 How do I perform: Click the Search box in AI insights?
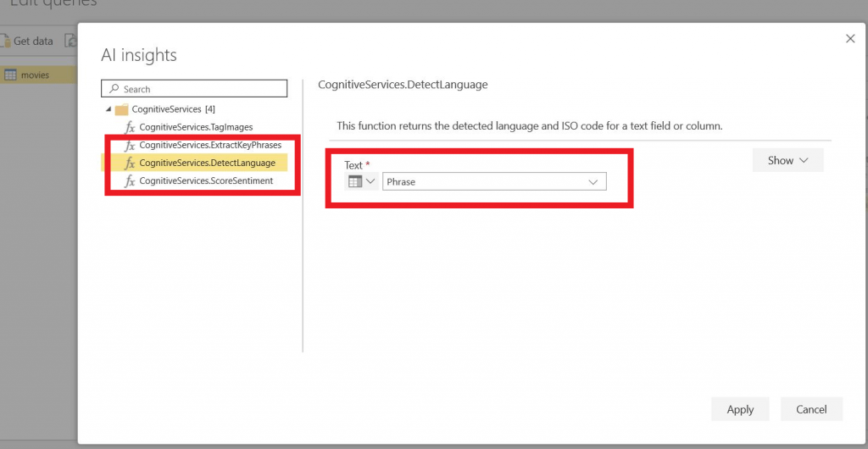pyautogui.click(x=194, y=89)
